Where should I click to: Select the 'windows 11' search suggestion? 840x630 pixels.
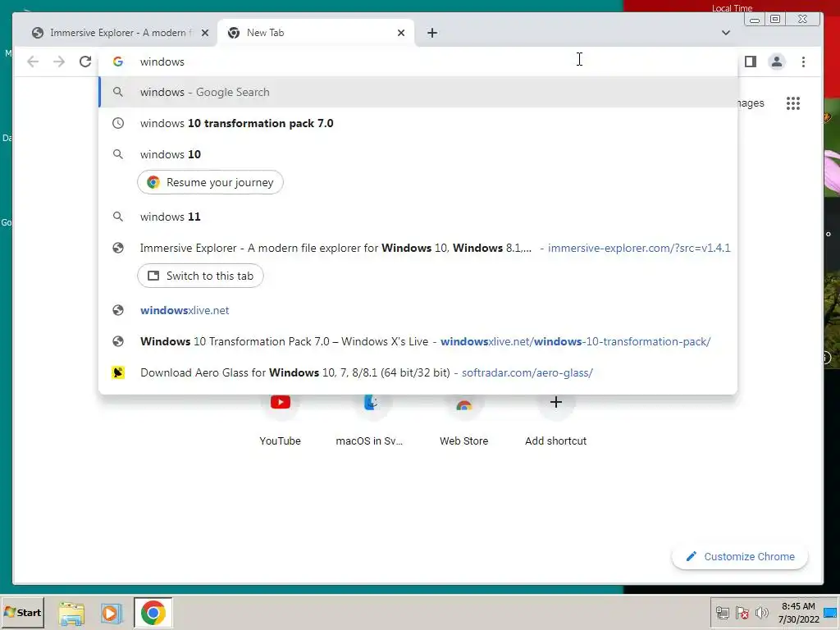pyautogui.click(x=418, y=217)
